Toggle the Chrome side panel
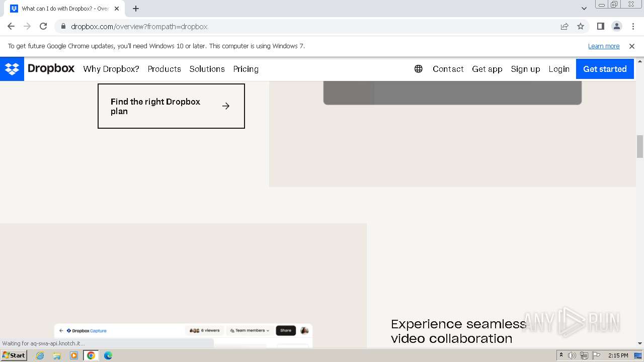Screen dimensions: 644x362 (600, 26)
